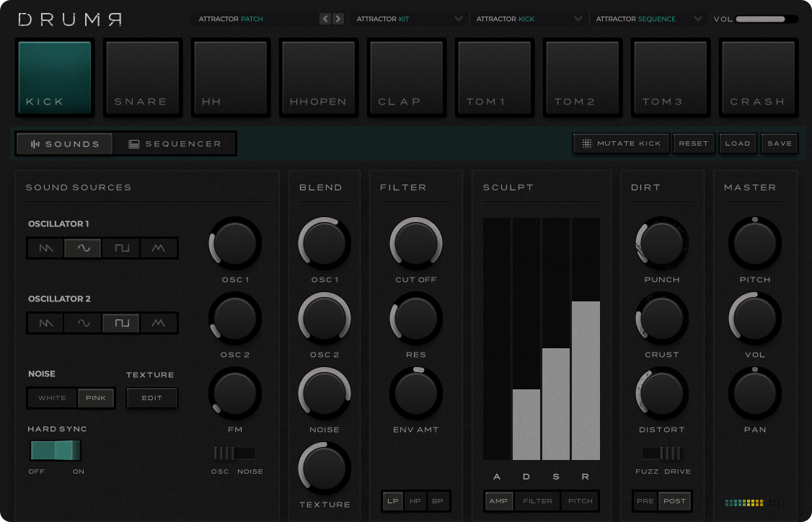Click the Sound Sources OSC 1 knob
Image resolution: width=812 pixels, height=522 pixels.
[x=235, y=244]
